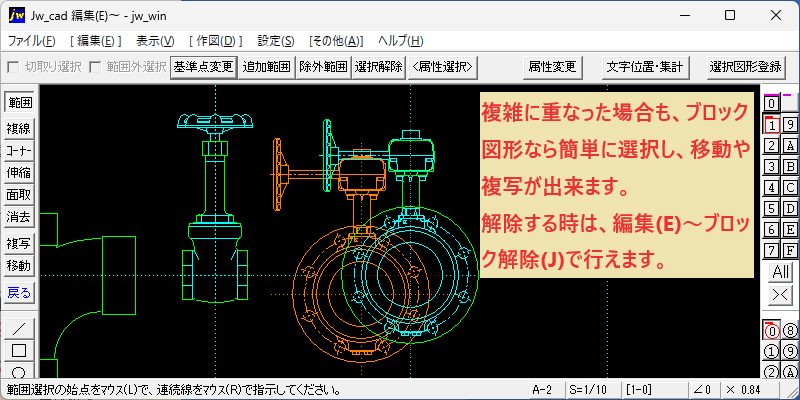Activate the 範囲 range selection tool
The height and width of the screenshot is (400, 800).
tap(19, 103)
